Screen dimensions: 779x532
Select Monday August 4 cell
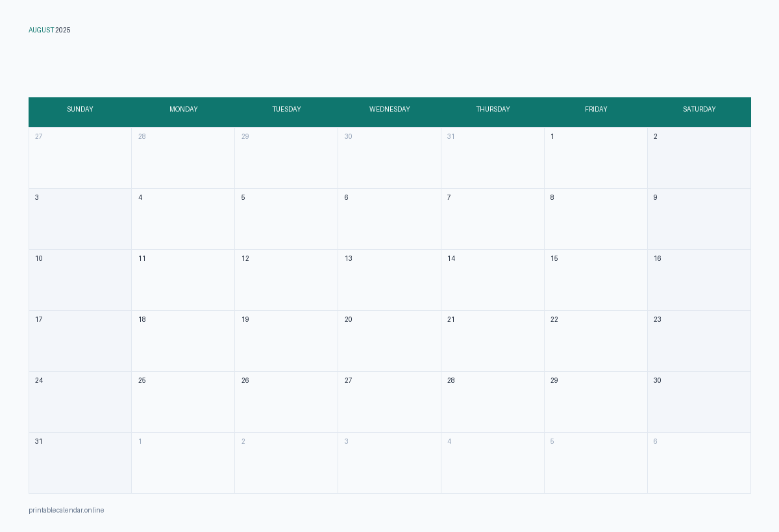(x=184, y=219)
